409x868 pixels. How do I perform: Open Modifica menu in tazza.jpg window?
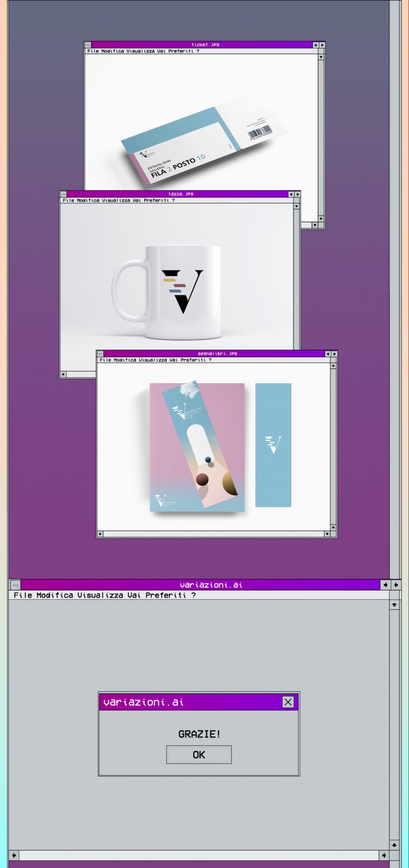[87, 201]
